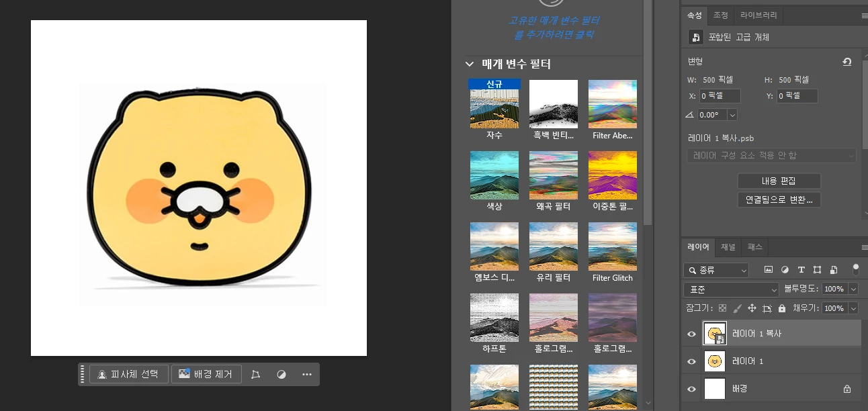
Task: Click the transform icon in contextual task bar
Action: [255, 374]
